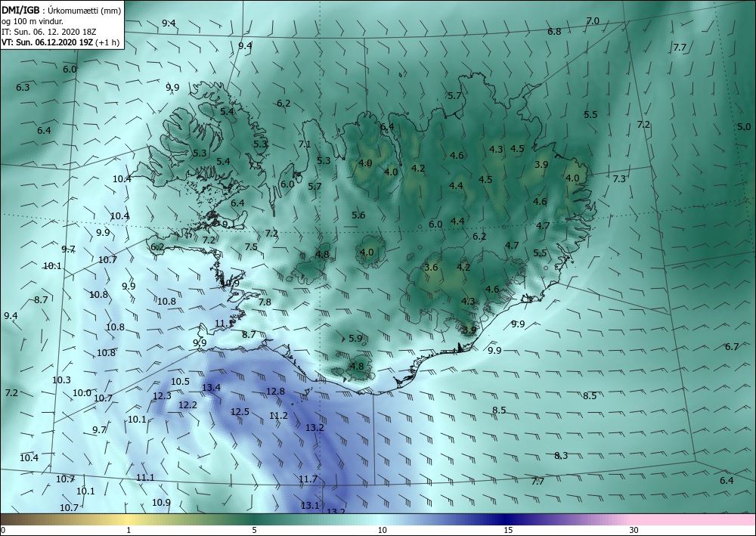
Task: Click the 5.9 value in the south
Action: [x=355, y=339]
